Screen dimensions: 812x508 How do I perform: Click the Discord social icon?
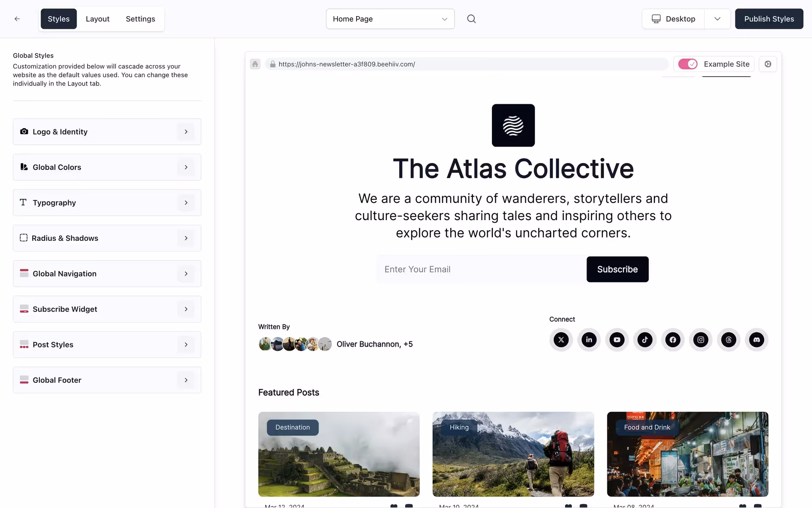tap(756, 340)
